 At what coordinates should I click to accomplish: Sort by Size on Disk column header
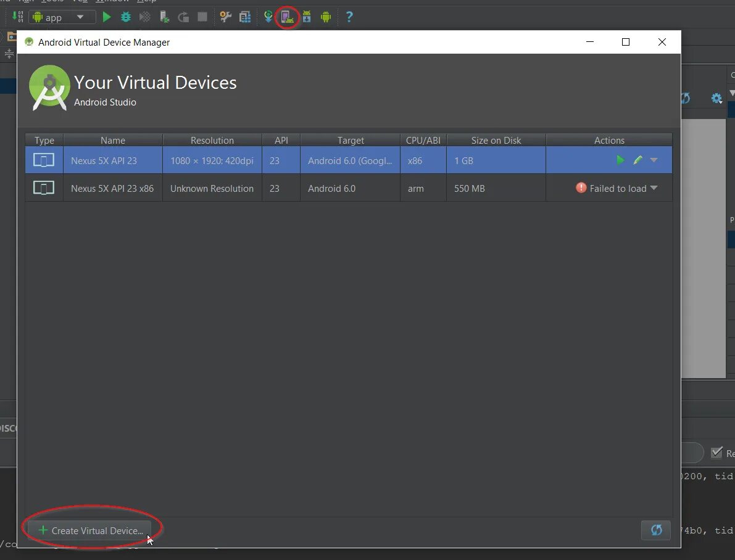click(496, 140)
